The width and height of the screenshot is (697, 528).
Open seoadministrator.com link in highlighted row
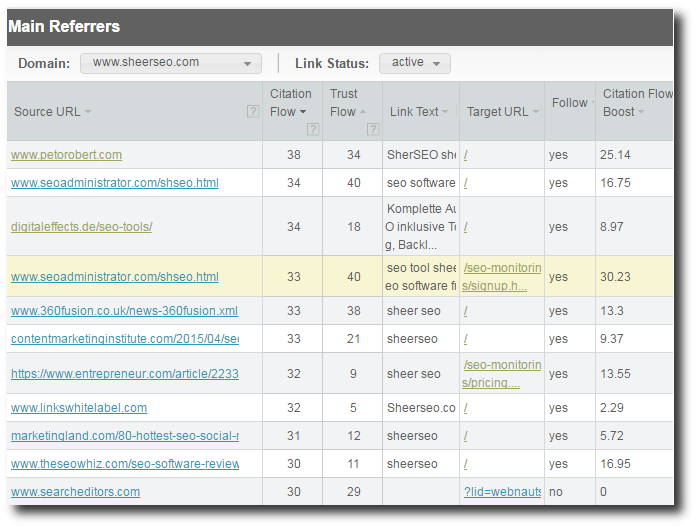point(115,276)
